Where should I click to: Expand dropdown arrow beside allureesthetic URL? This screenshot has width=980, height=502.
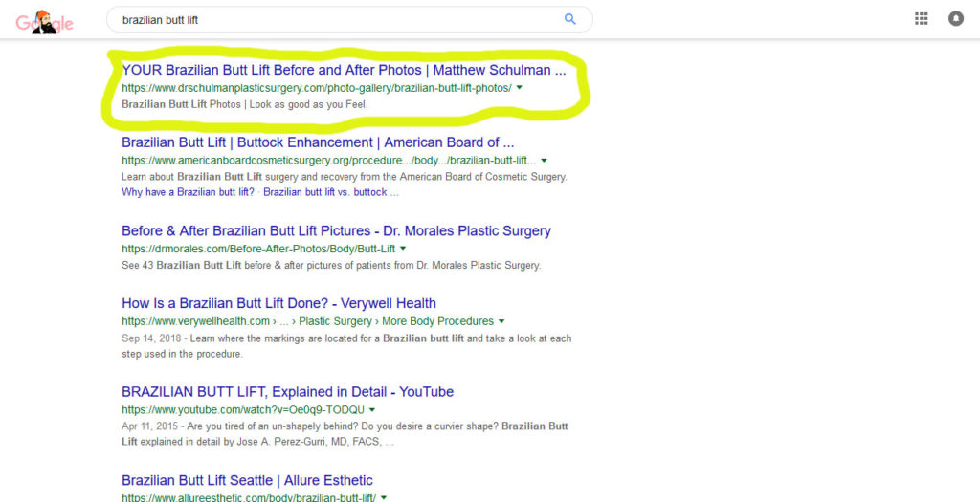pos(384,498)
